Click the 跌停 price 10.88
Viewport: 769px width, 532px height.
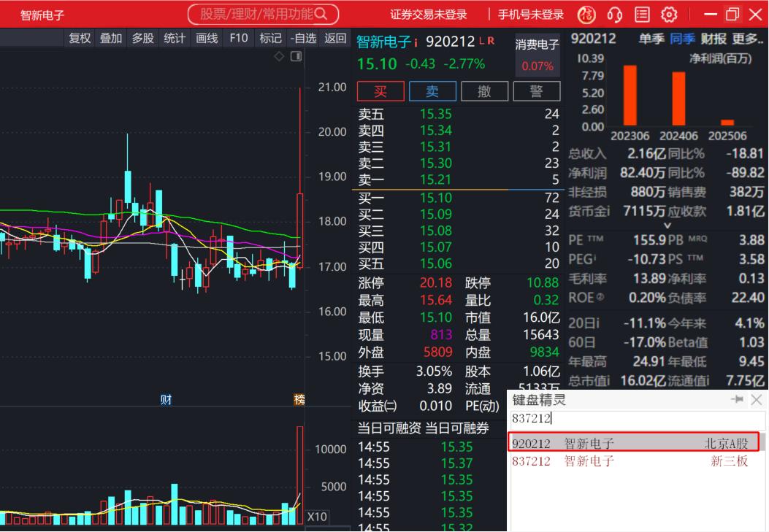pyautogui.click(x=543, y=282)
